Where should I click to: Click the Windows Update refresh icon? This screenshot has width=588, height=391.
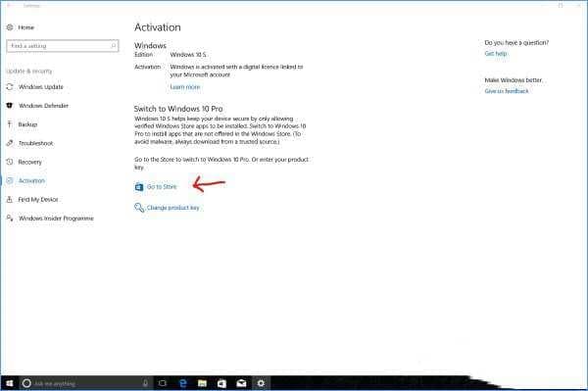pos(10,87)
